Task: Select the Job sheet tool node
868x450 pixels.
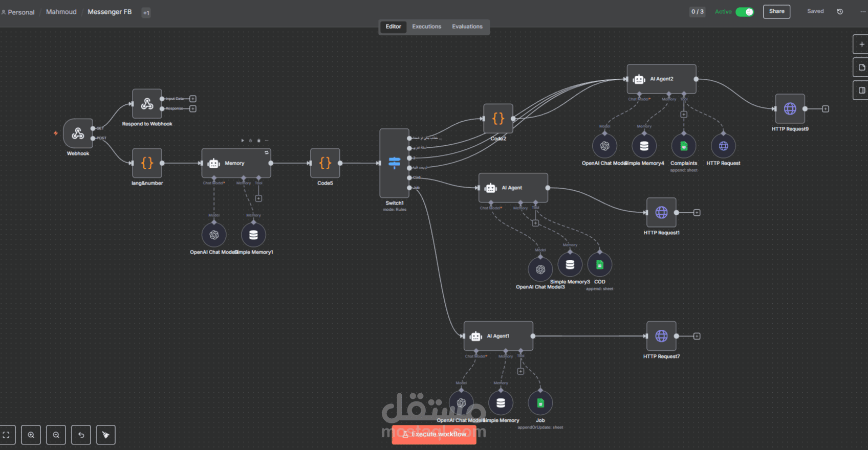Action: click(x=540, y=403)
